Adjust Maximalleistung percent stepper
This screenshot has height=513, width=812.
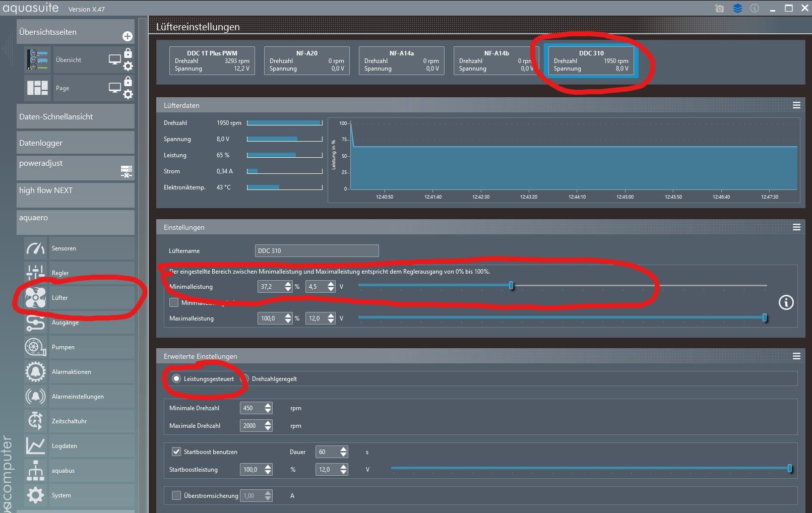(288, 318)
